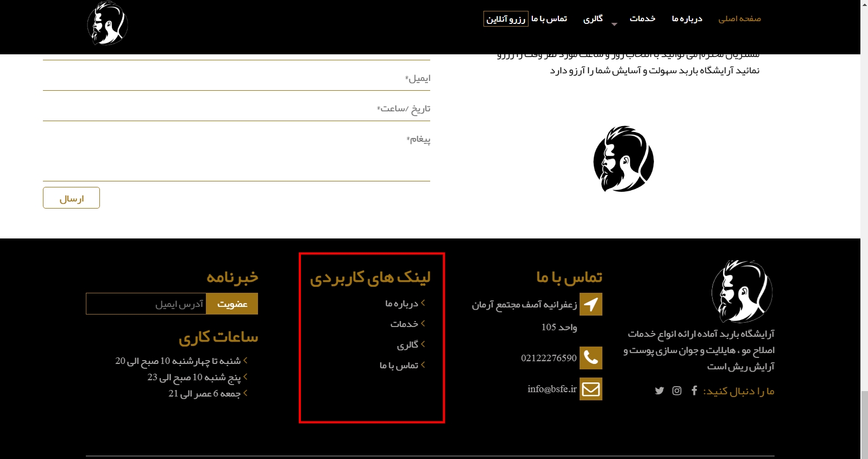Click the address زعفرانیه آصف مجتمع آرمان

(524, 305)
